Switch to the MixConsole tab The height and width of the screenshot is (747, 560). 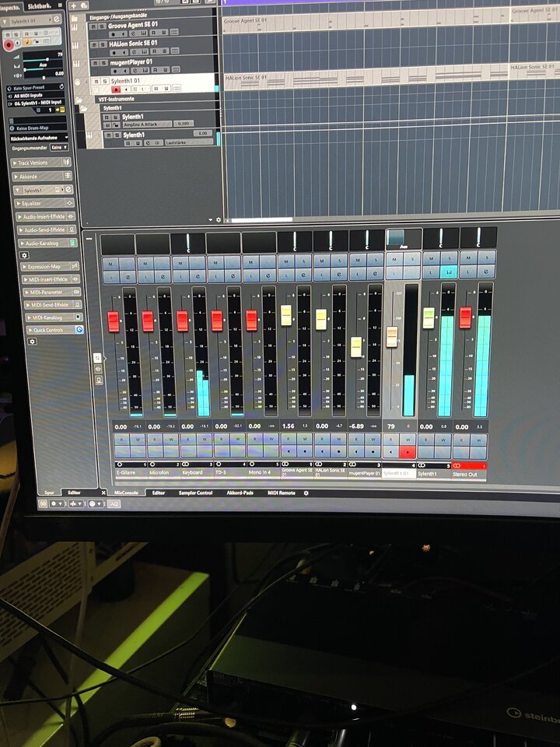pyautogui.click(x=126, y=493)
